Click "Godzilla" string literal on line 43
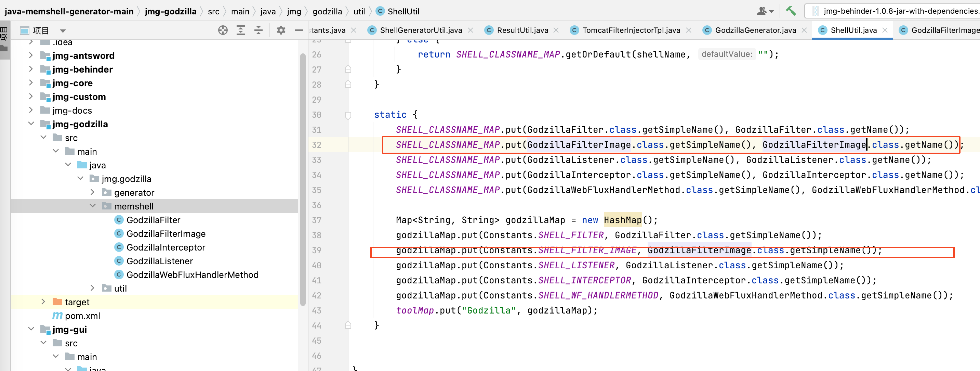 click(x=489, y=310)
